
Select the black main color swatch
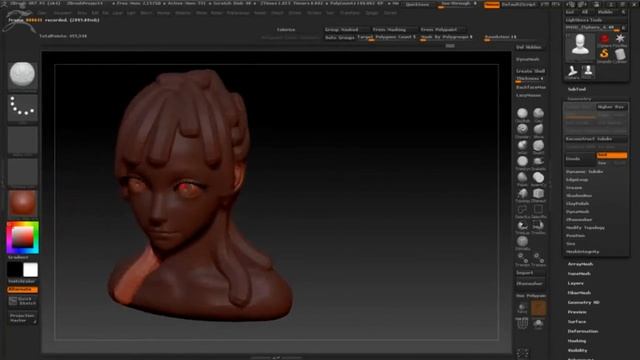[x=15, y=270]
